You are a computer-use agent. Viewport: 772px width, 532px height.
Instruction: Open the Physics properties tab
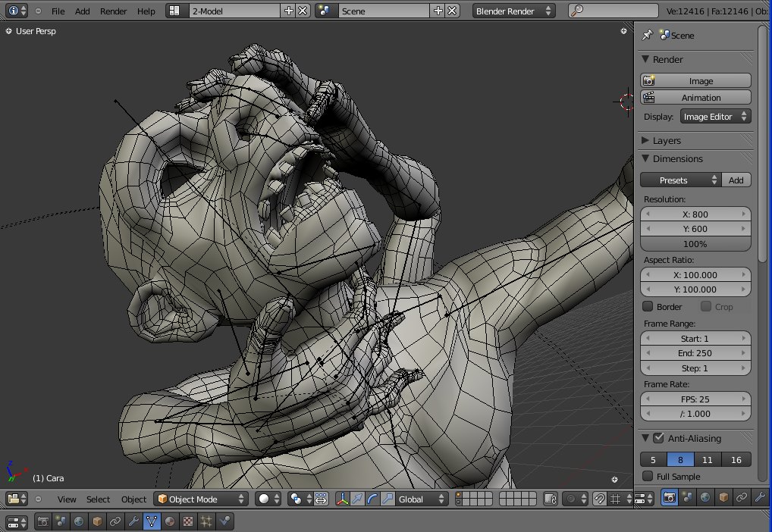(x=225, y=521)
